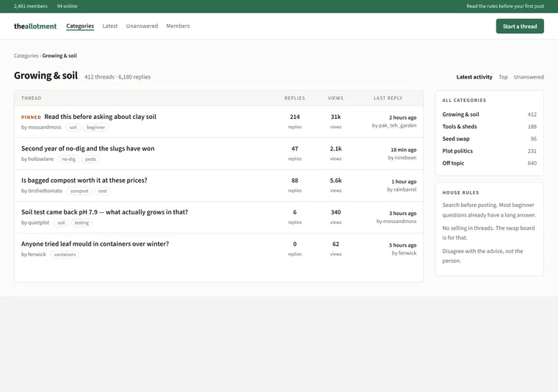Filter by Unanswered sort option
Image resolution: width=558 pixels, height=392 pixels.
(x=529, y=77)
